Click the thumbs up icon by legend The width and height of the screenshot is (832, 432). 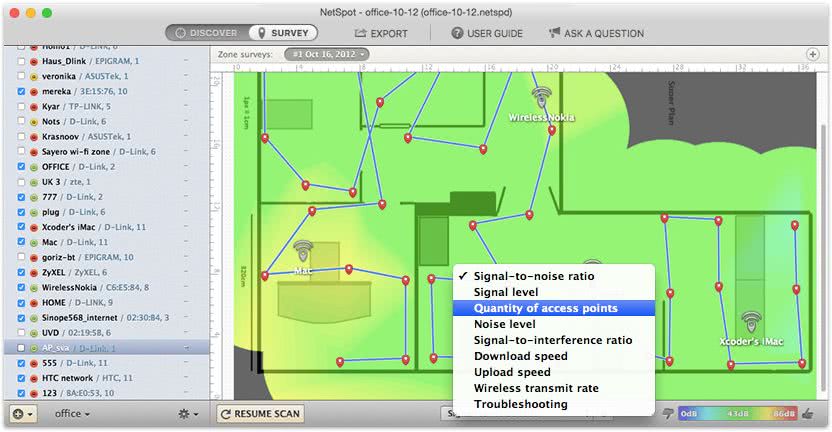[808, 413]
